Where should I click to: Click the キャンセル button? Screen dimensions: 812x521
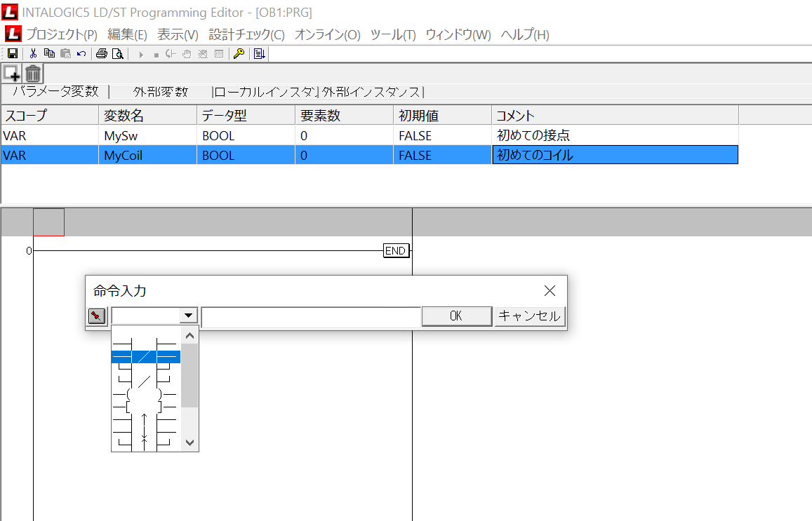coord(529,316)
